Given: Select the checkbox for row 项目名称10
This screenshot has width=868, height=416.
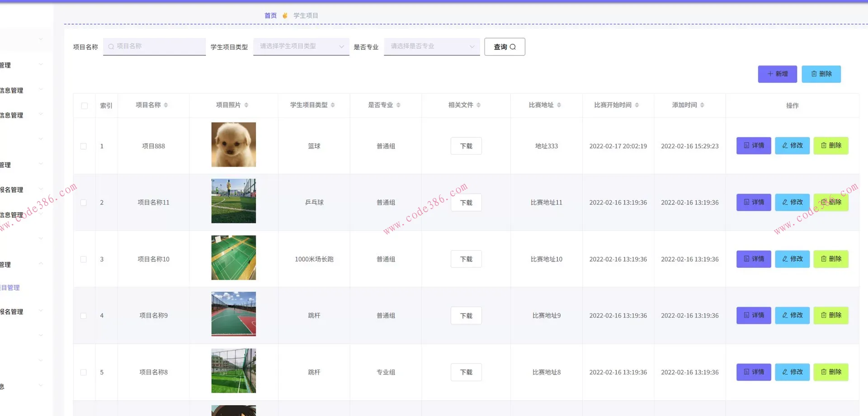Looking at the screenshot, I should [84, 259].
